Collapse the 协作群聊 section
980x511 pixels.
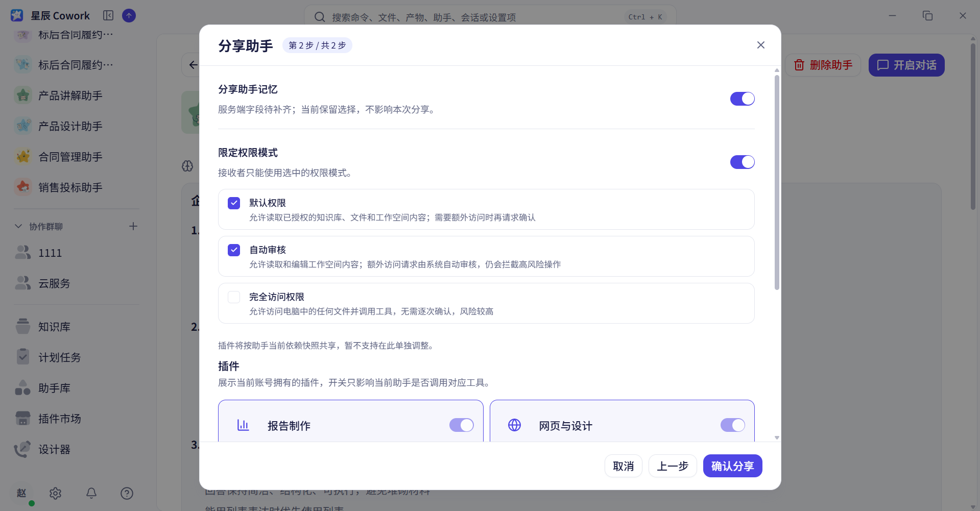tap(18, 226)
